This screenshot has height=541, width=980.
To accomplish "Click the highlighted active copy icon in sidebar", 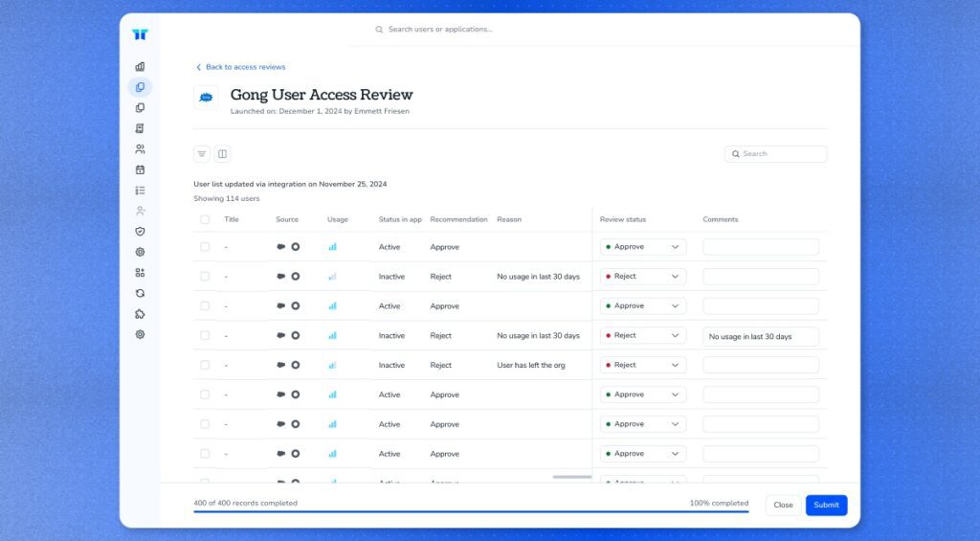I will (x=140, y=87).
